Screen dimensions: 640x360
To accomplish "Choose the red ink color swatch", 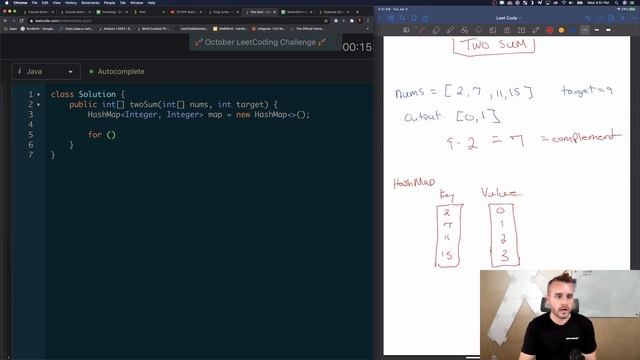I will [549, 30].
